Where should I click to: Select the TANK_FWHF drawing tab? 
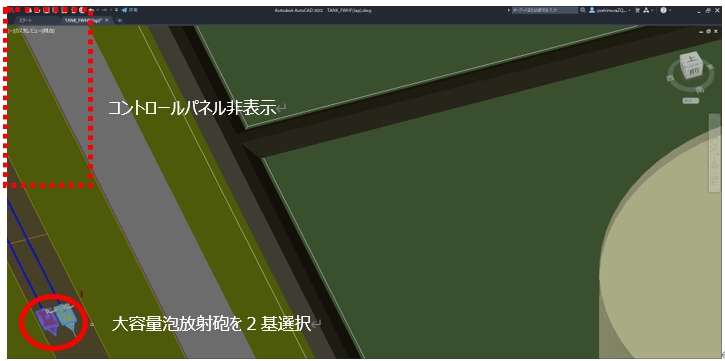(82, 20)
